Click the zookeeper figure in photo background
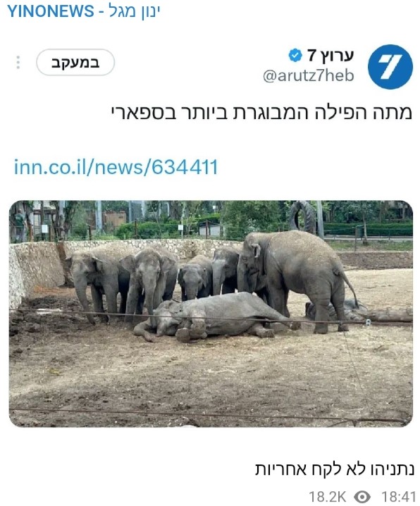This screenshot has width=420, height=506. 20,223
